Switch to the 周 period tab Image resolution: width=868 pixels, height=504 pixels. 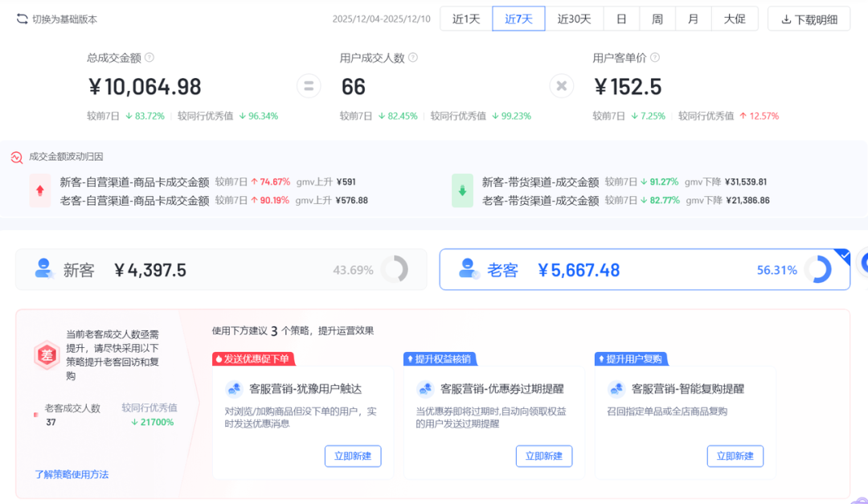657,18
